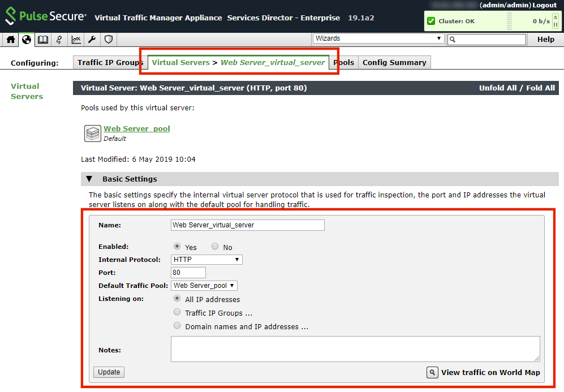Click the Web Server_pool stack icon
This screenshot has height=392, width=564.
[92, 133]
